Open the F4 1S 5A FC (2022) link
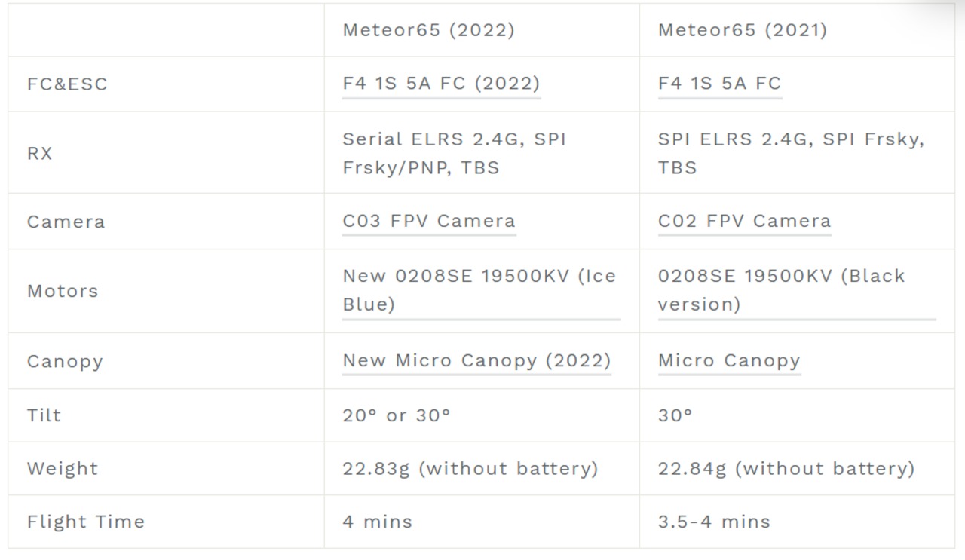The height and width of the screenshot is (560, 965). (x=441, y=84)
